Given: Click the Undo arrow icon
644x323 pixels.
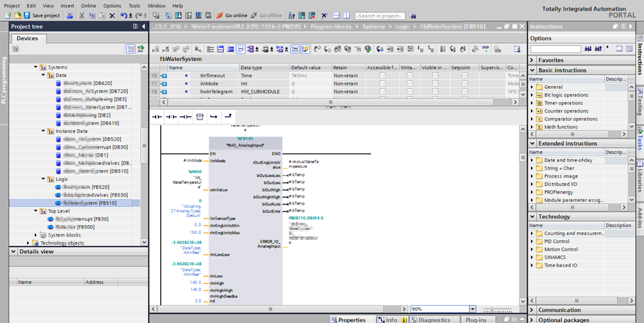Looking at the screenshot, I should pos(123,15).
